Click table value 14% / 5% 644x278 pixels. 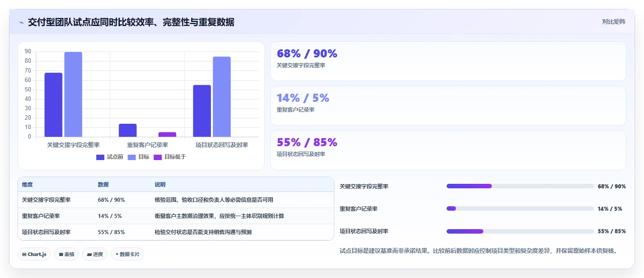click(x=110, y=216)
